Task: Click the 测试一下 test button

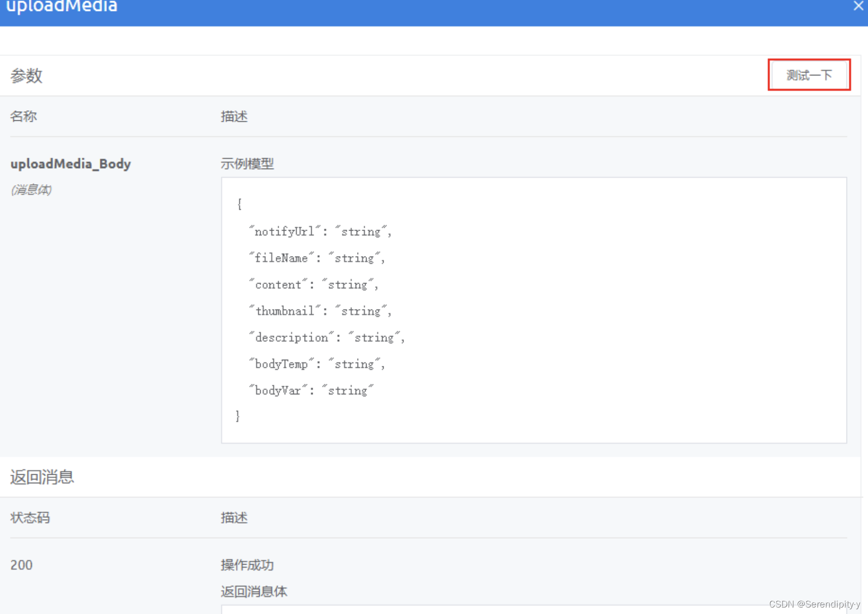Action: 809,75
